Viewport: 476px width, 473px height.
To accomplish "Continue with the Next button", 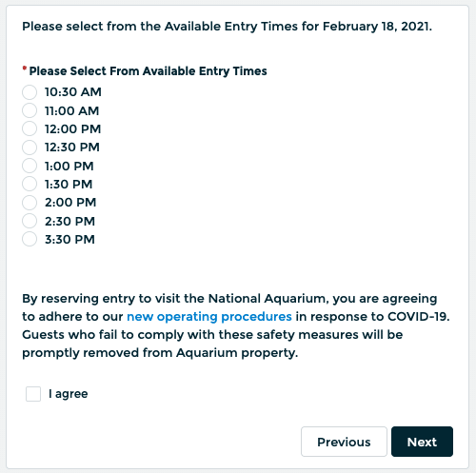I will (x=422, y=442).
